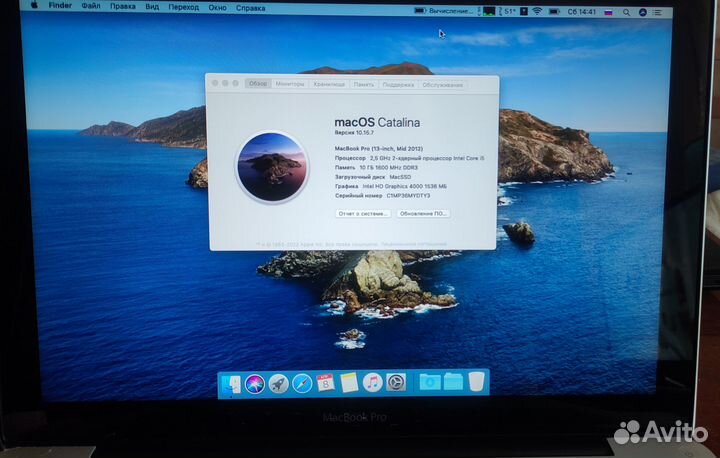
Task: Click the Отчет о системе button
Action: [363, 214]
